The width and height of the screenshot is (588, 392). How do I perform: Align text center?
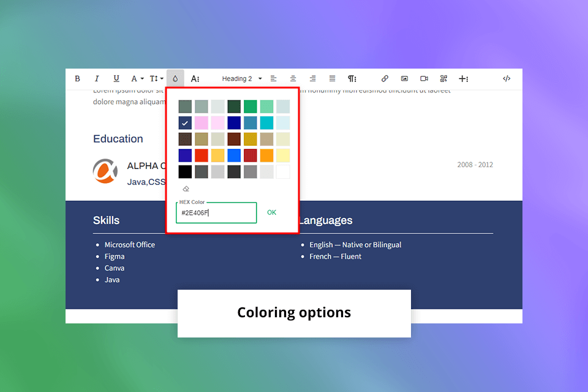[293, 79]
